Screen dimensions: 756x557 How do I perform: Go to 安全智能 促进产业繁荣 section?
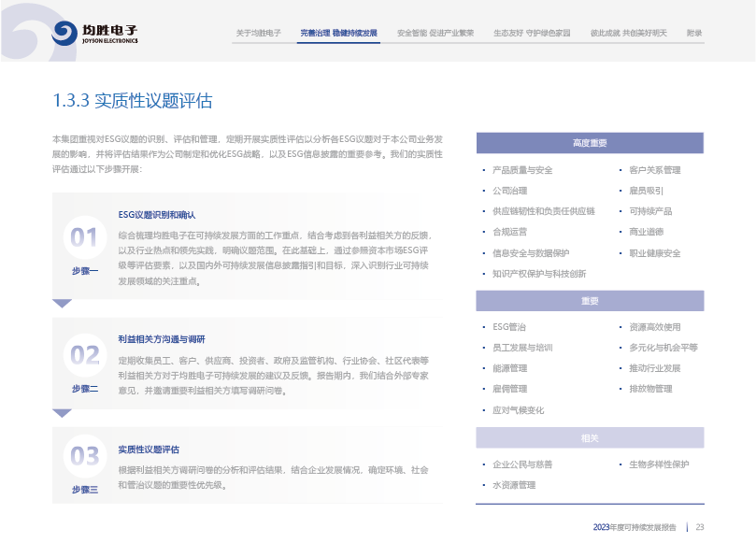tap(435, 33)
